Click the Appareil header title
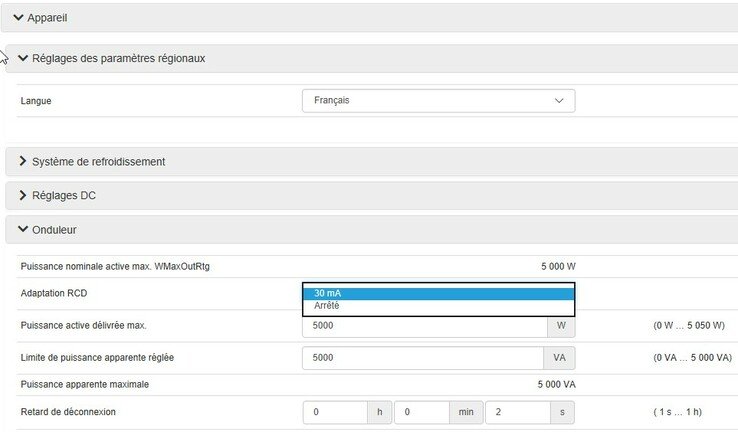Image resolution: width=738 pixels, height=432 pixels. pyautogui.click(x=48, y=18)
